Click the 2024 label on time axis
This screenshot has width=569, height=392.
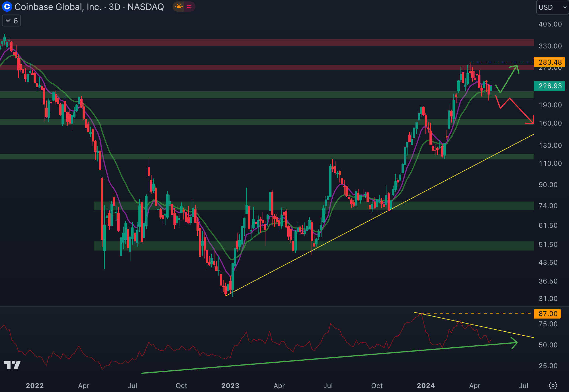coord(426,385)
